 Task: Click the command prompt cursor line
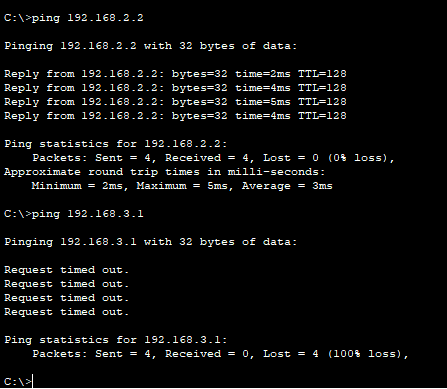tap(18, 381)
